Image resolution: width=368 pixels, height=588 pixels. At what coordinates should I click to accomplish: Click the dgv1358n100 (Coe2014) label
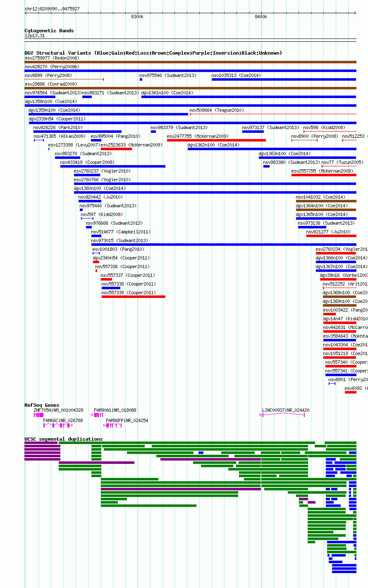[x=50, y=101]
